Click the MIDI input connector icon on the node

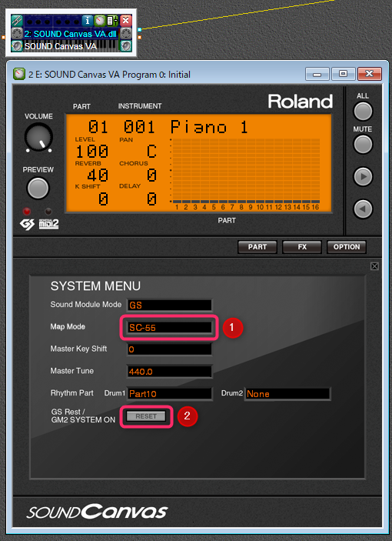pyautogui.click(x=17, y=34)
